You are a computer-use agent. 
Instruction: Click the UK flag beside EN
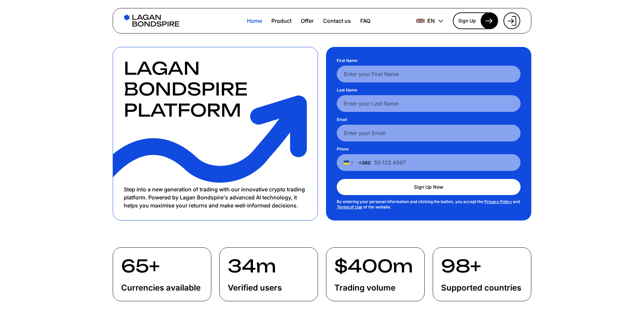tap(420, 20)
